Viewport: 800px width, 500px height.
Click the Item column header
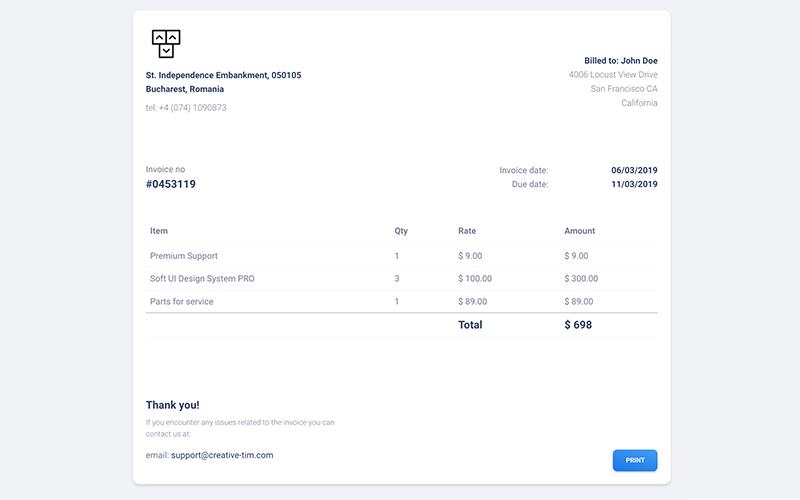tap(159, 231)
